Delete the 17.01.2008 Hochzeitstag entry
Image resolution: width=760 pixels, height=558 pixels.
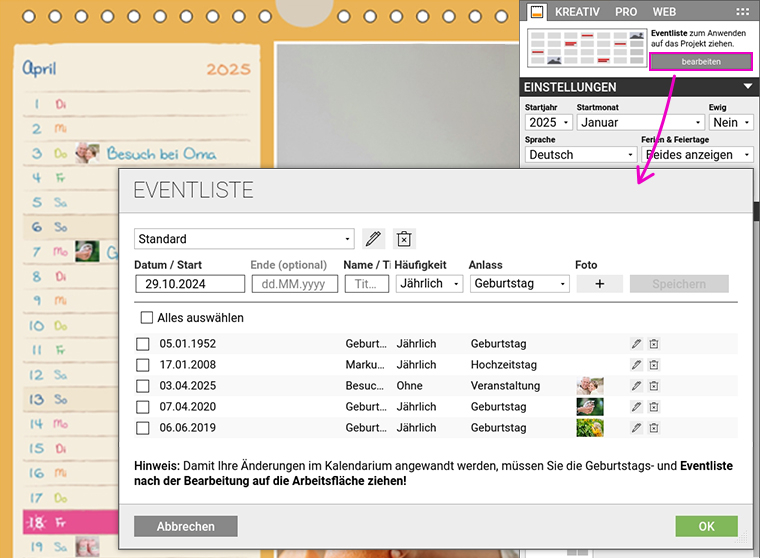[x=654, y=365]
